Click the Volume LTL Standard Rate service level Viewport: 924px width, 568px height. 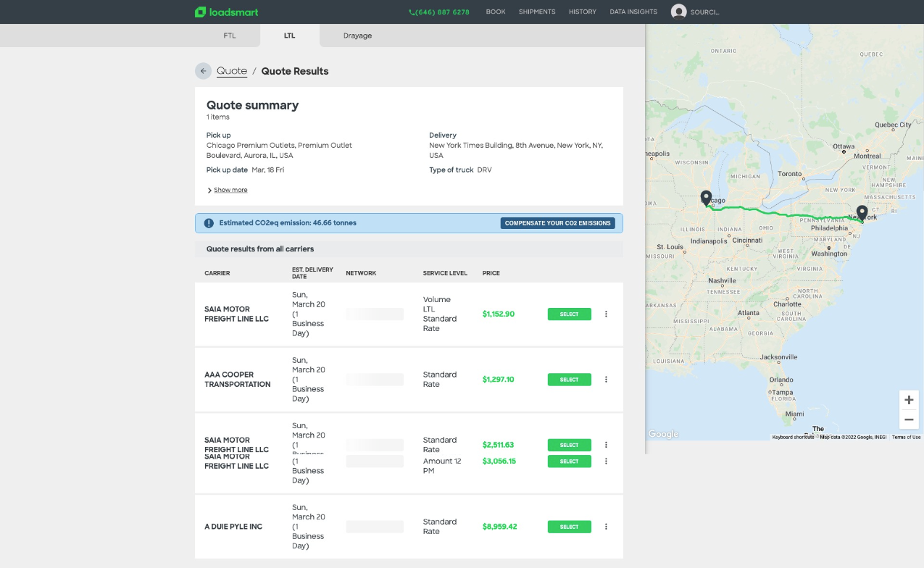coord(440,314)
